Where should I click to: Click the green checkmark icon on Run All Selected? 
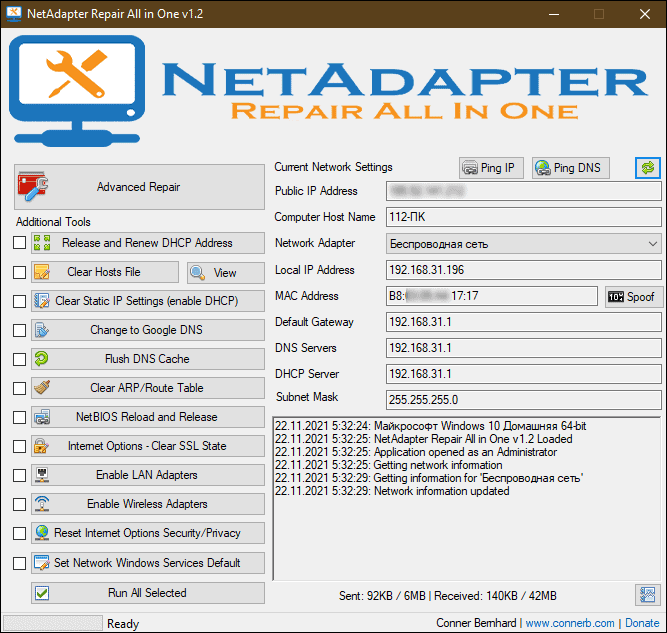(x=42, y=593)
